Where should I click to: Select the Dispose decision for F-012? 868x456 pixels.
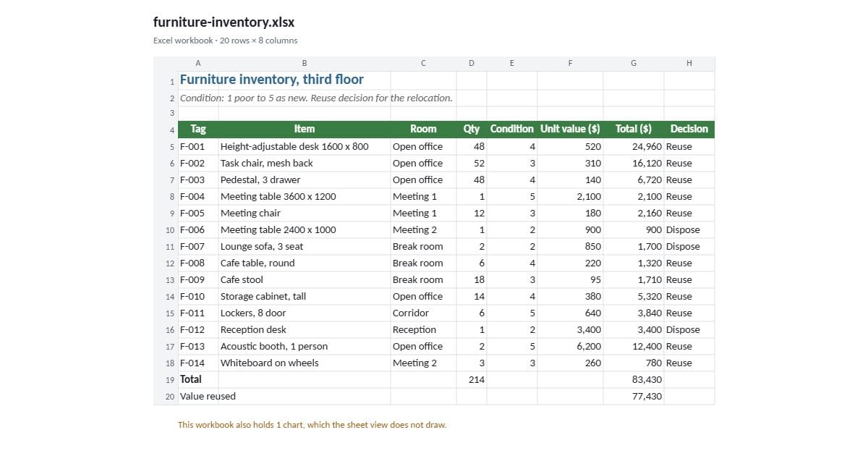[689, 329]
